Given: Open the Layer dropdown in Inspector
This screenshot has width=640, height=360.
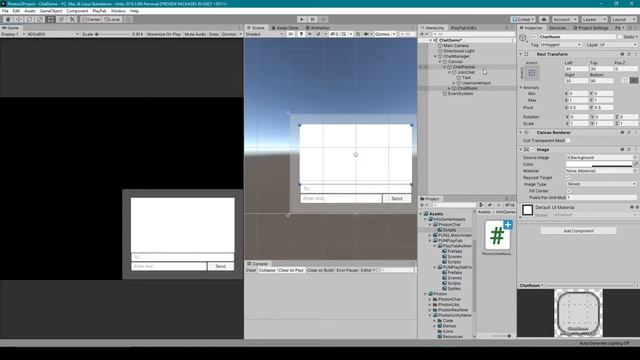Looking at the screenshot, I should click(618, 44).
